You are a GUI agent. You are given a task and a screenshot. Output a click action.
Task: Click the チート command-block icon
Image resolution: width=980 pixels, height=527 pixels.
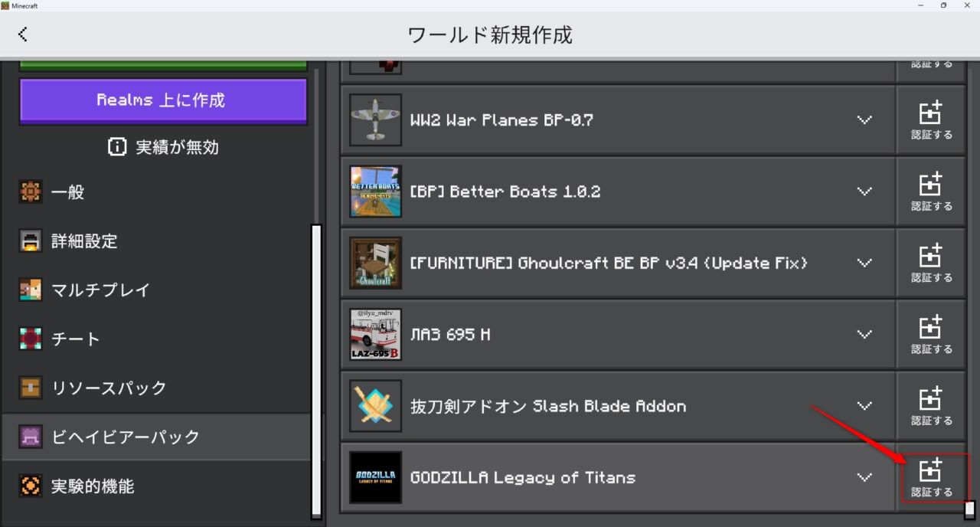[31, 339]
